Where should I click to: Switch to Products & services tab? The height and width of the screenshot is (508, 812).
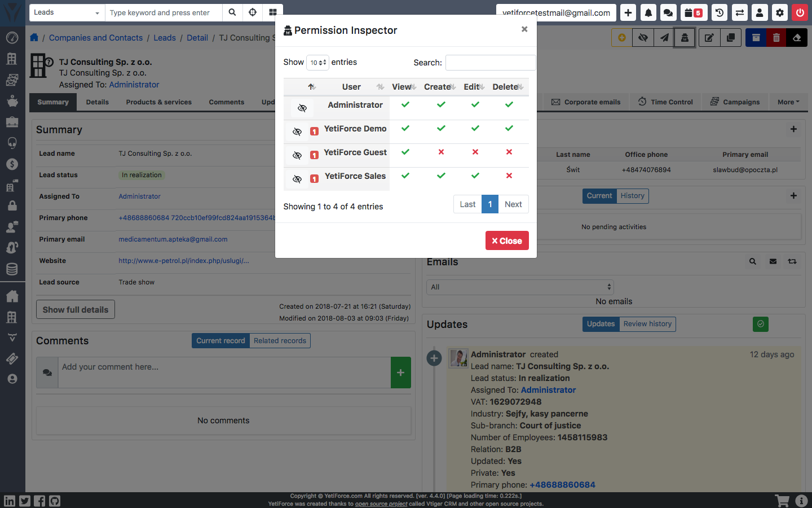[159, 102]
